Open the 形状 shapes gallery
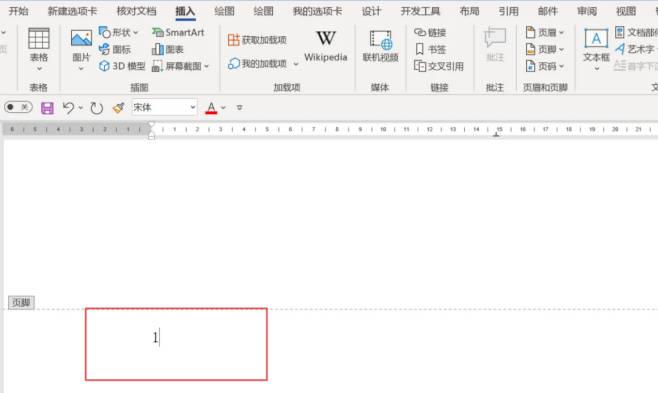This screenshot has height=393, width=658. click(x=118, y=32)
